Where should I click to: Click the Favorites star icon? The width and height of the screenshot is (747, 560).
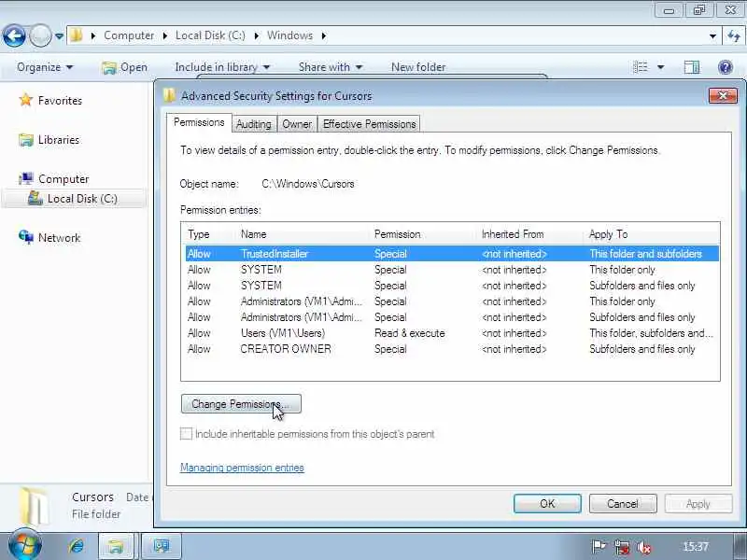[x=26, y=100]
